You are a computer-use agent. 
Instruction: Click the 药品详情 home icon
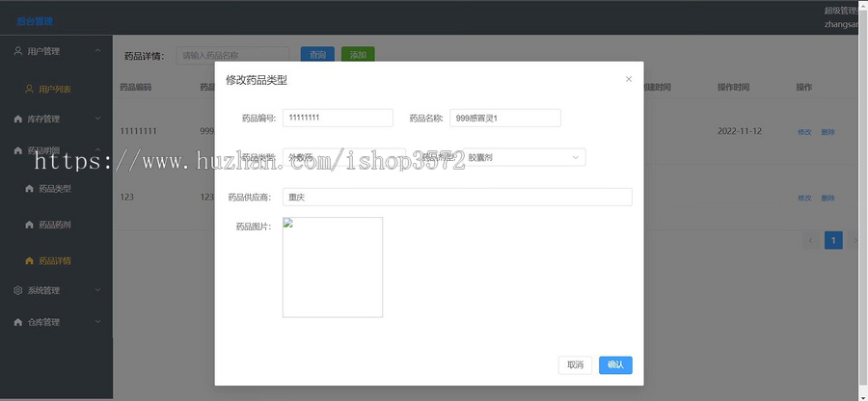(29, 261)
